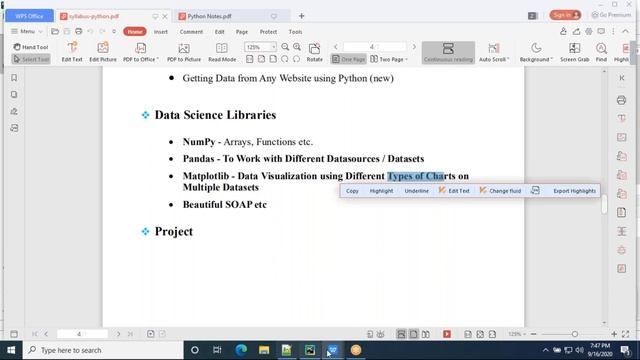
Task: Click the page number field in toolbar
Action: coord(375,47)
